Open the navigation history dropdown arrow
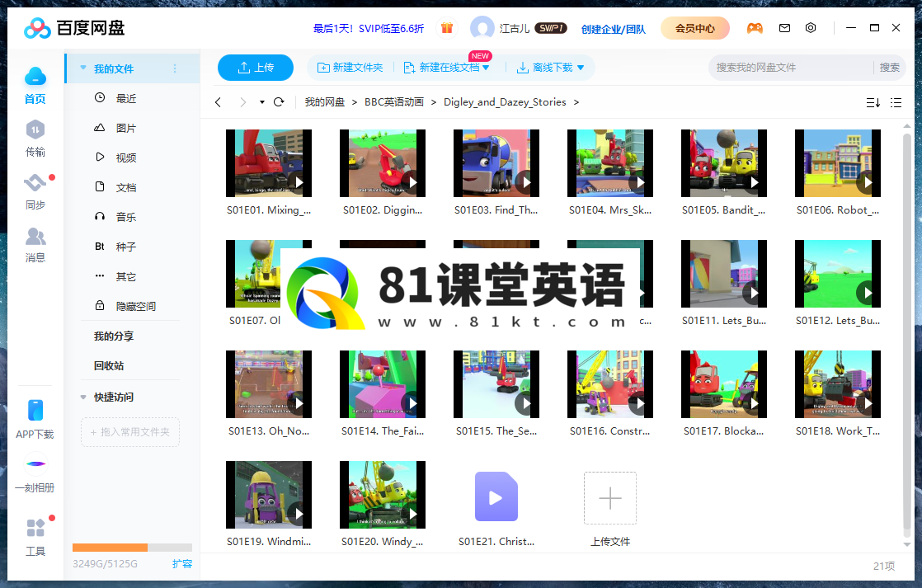The width and height of the screenshot is (922, 588). [261, 102]
